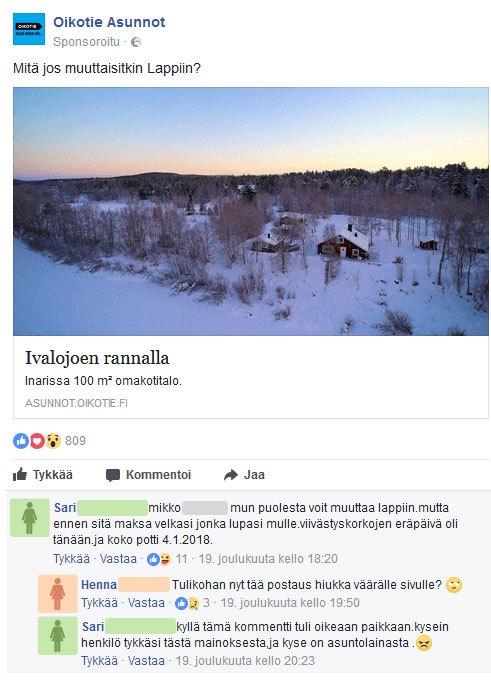Show the 809 reactions count list
The width and height of the screenshot is (491, 686).
(x=75, y=441)
